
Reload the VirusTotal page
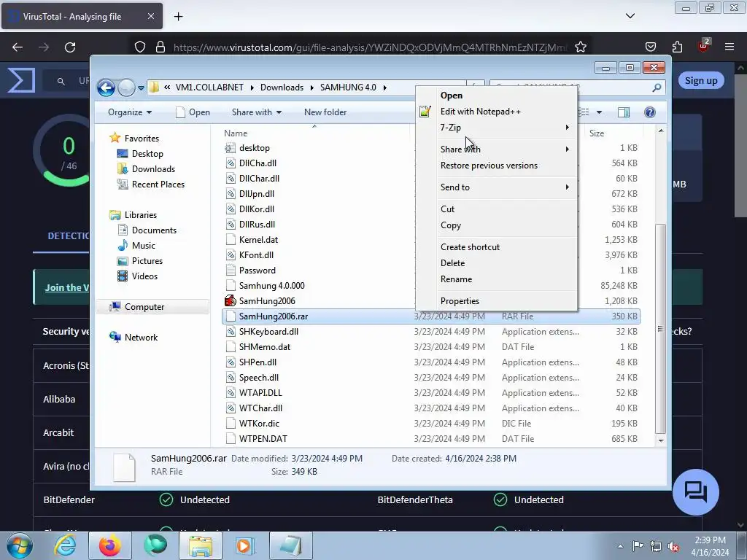[70, 47]
